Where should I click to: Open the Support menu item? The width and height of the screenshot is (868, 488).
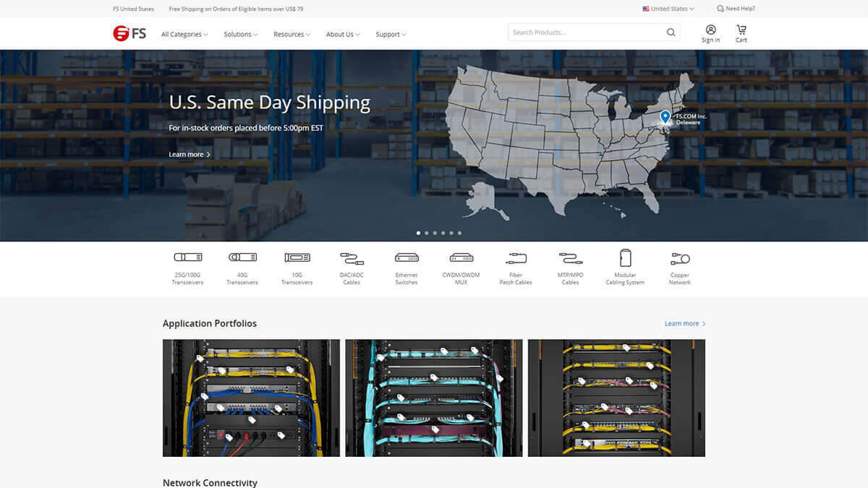coord(391,34)
